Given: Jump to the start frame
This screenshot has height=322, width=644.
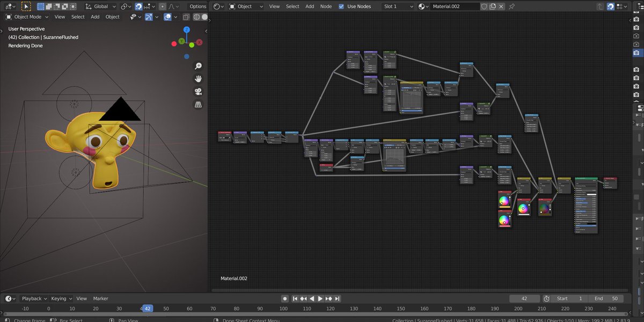Looking at the screenshot, I should (295, 298).
